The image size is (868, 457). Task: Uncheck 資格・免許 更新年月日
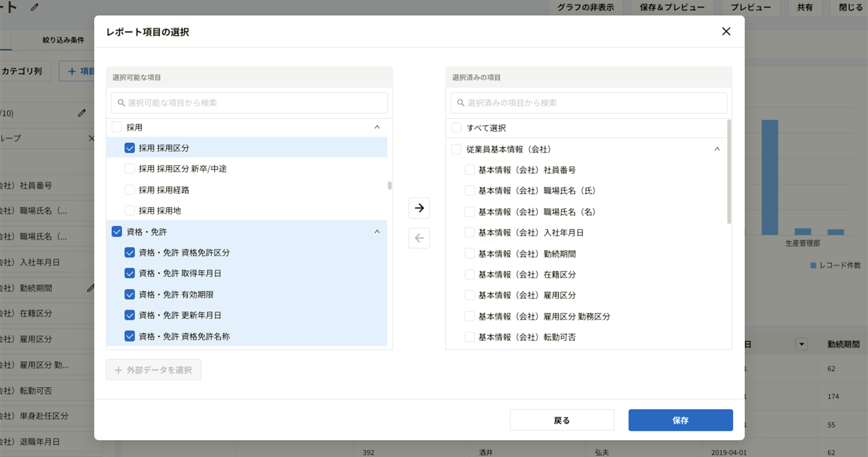130,315
